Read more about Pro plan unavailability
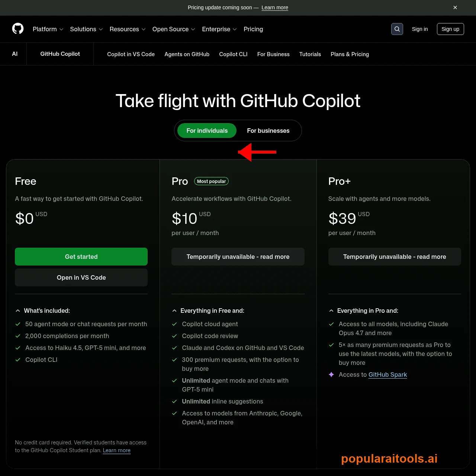Image resolution: width=476 pixels, height=476 pixels. tap(238, 256)
